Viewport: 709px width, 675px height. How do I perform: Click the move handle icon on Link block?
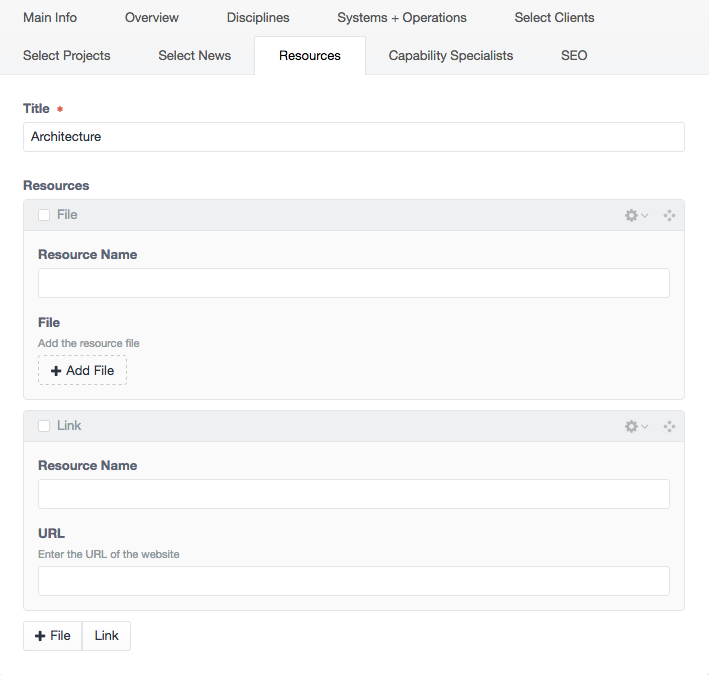click(669, 426)
